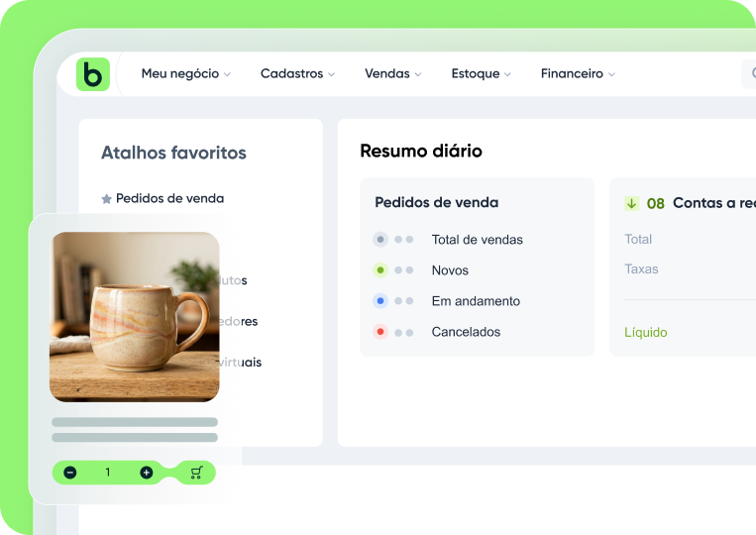The image size is (756, 535).
Task: Click the green Líquido label
Action: point(646,333)
